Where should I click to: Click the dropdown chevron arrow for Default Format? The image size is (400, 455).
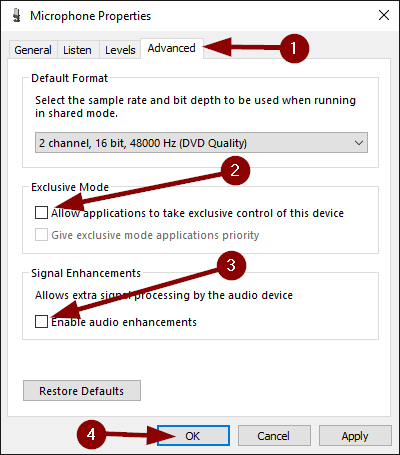tap(359, 143)
